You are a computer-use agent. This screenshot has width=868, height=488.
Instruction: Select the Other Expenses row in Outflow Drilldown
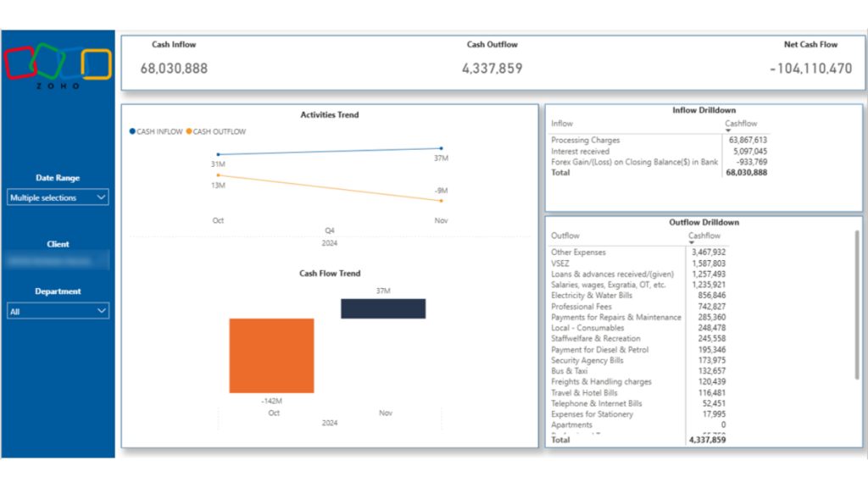pyautogui.click(x=579, y=252)
